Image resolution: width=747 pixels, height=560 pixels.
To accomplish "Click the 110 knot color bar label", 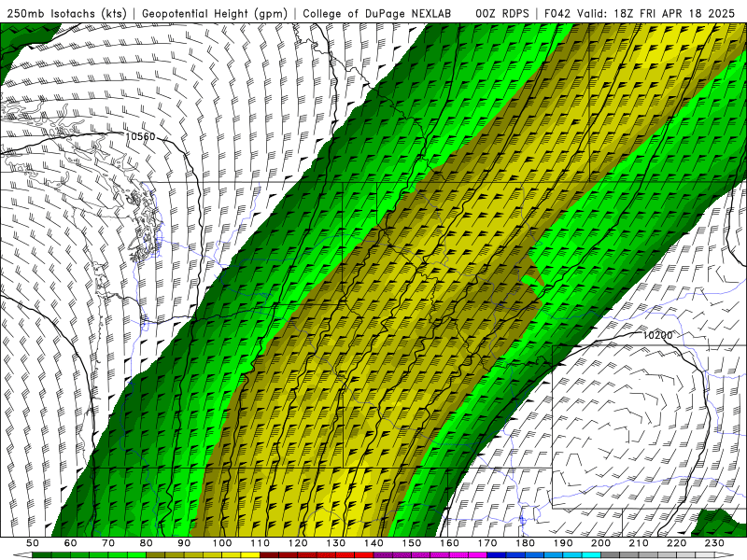I will [x=260, y=543].
